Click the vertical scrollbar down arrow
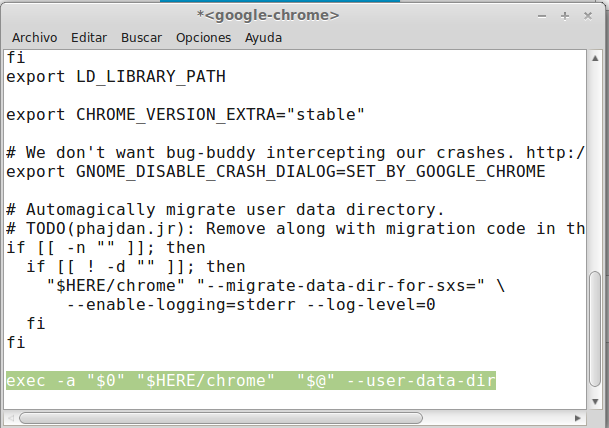Screen dimensions: 609x428 [x=595, y=402]
